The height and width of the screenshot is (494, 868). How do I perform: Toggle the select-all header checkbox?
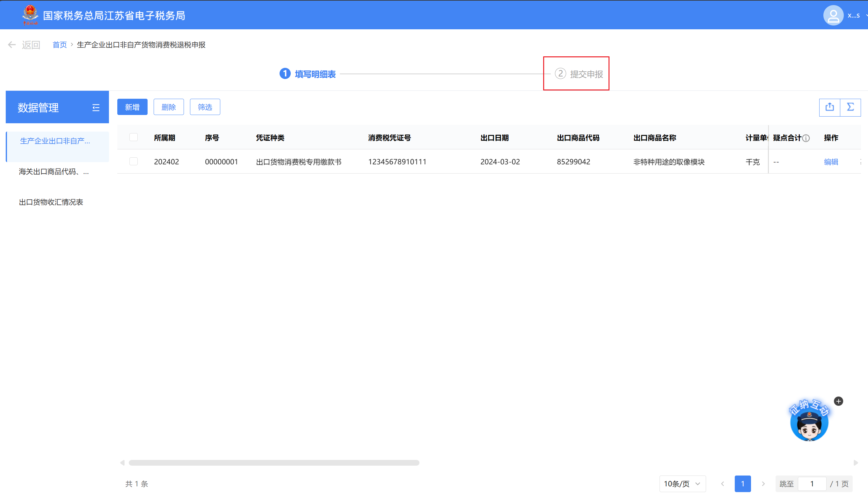click(x=134, y=137)
